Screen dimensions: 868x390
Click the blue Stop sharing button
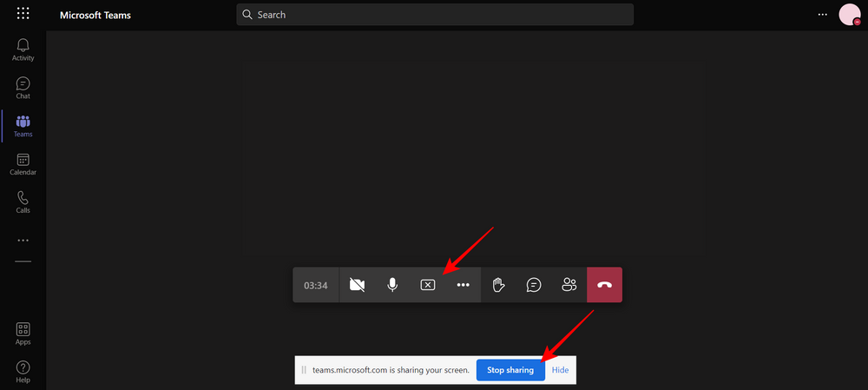[x=510, y=370]
